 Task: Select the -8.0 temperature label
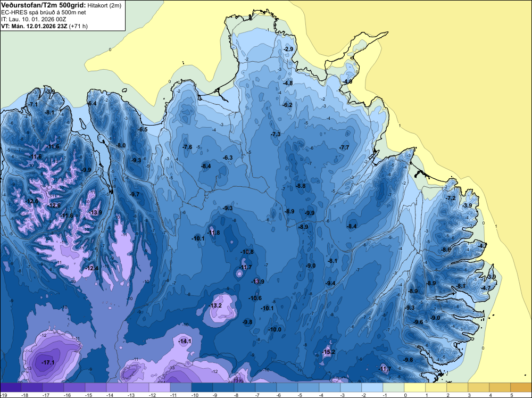[121, 146]
